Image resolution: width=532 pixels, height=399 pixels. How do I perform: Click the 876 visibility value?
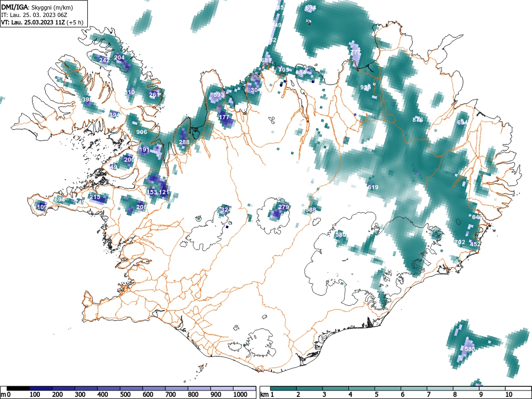tap(418, 120)
